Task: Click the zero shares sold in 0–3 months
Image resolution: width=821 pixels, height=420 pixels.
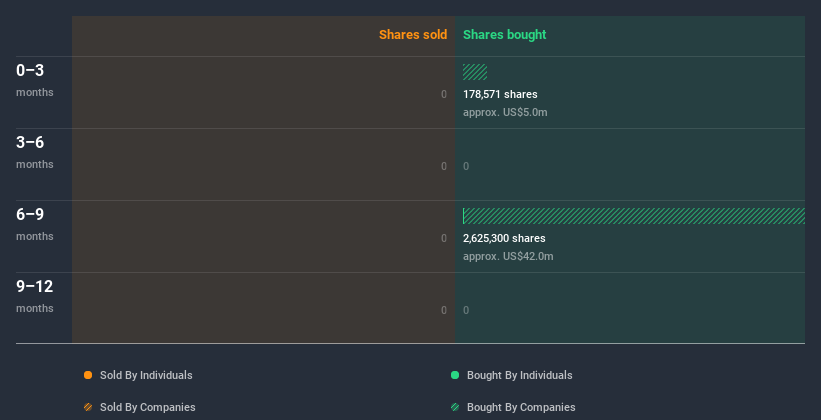Action: click(444, 94)
